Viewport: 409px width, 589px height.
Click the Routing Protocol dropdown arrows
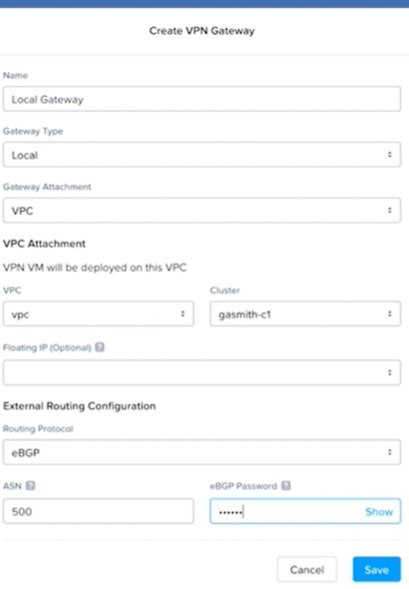coord(390,452)
